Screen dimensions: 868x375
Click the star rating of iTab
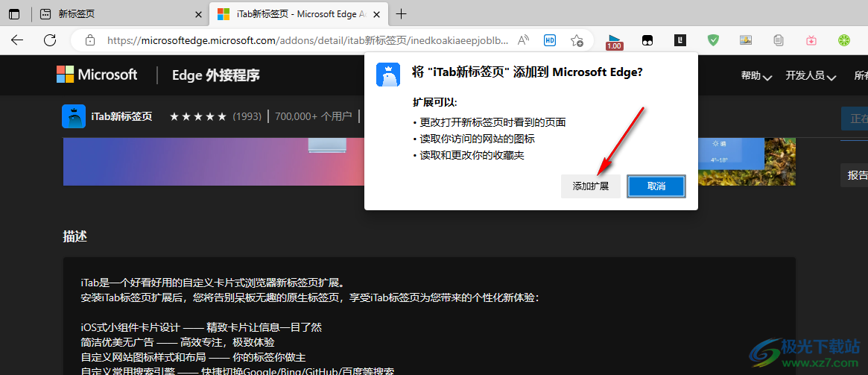(198, 116)
